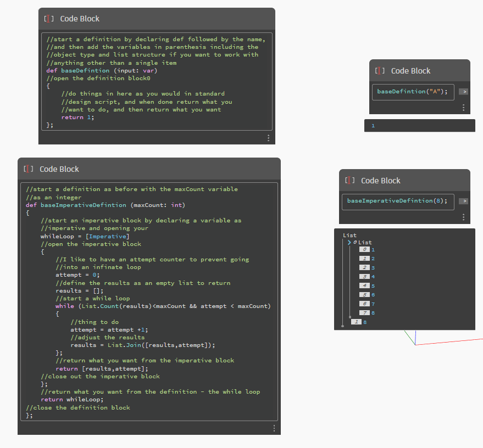This screenshot has width=483, height=448.
Task: Select nested list item at index 7, value 8
Action: 367,313
